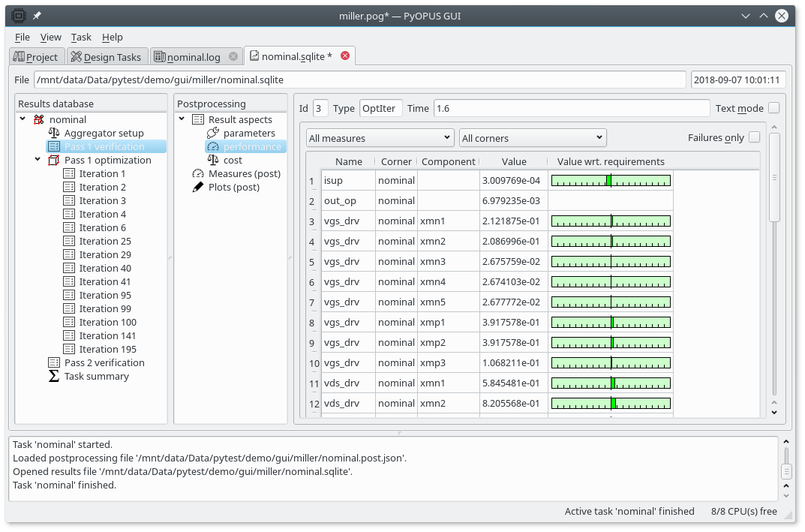Viewport: 805px width, 532px height.
Task: Click the scales icon beside cost
Action: 213,160
